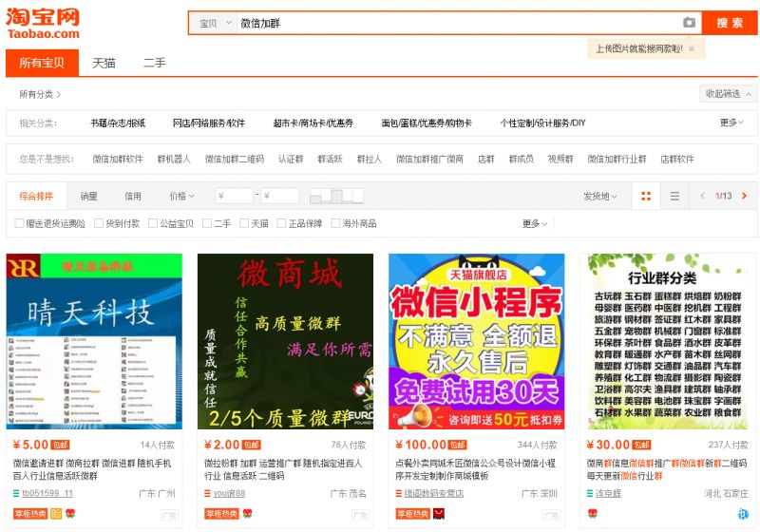Click shop icon beside 连京旺 seller
Viewport: 760px width, 532px height.
click(590, 493)
